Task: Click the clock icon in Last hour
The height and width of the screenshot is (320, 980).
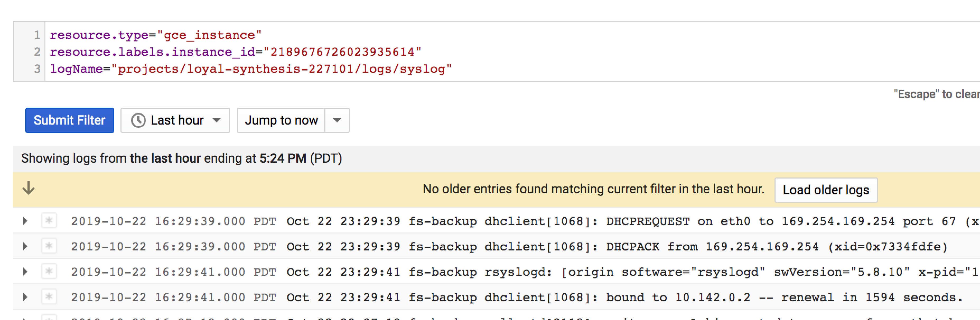Action: (138, 120)
